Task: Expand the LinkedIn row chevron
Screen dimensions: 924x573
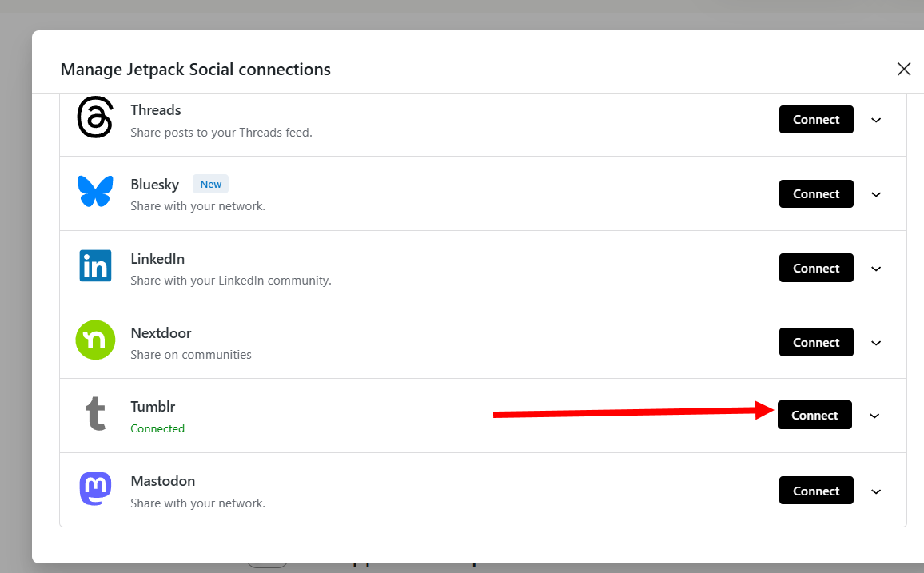Action: click(876, 269)
